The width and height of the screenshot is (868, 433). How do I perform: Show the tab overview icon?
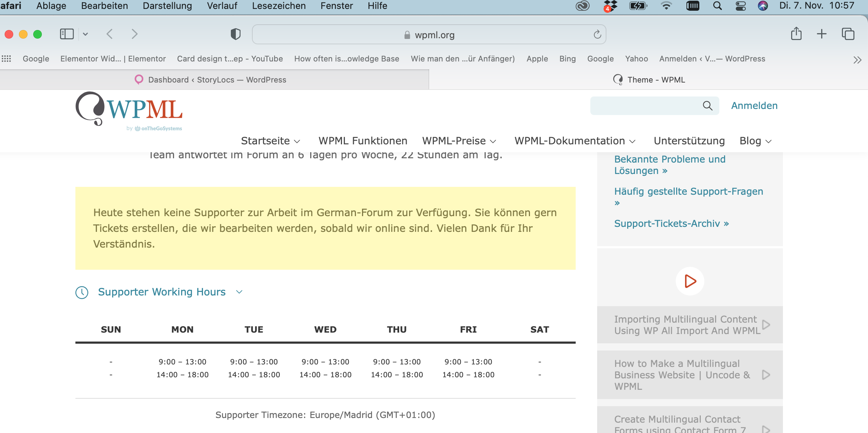(848, 34)
